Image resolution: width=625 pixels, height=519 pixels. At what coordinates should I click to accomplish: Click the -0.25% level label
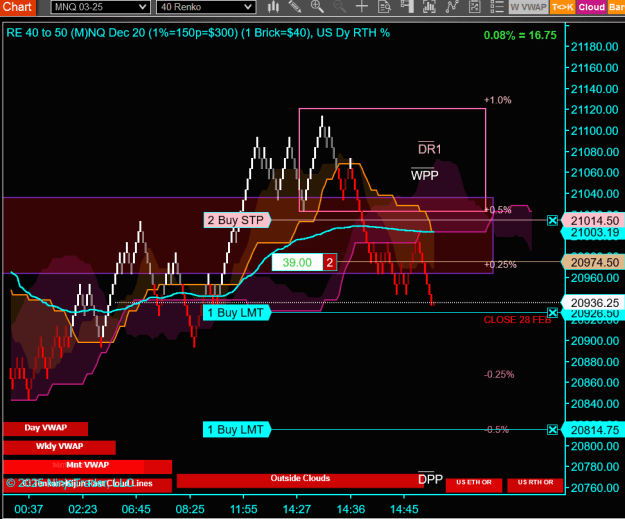click(499, 374)
